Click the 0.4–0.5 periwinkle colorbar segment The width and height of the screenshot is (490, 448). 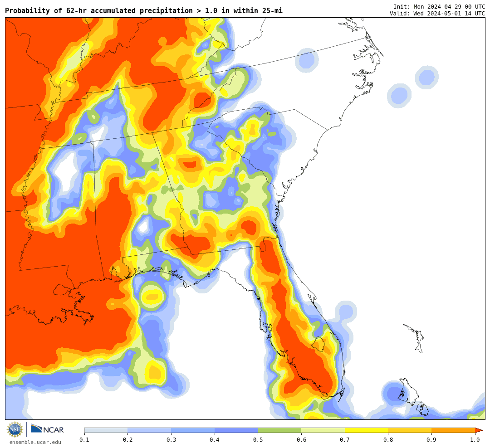pos(236,430)
